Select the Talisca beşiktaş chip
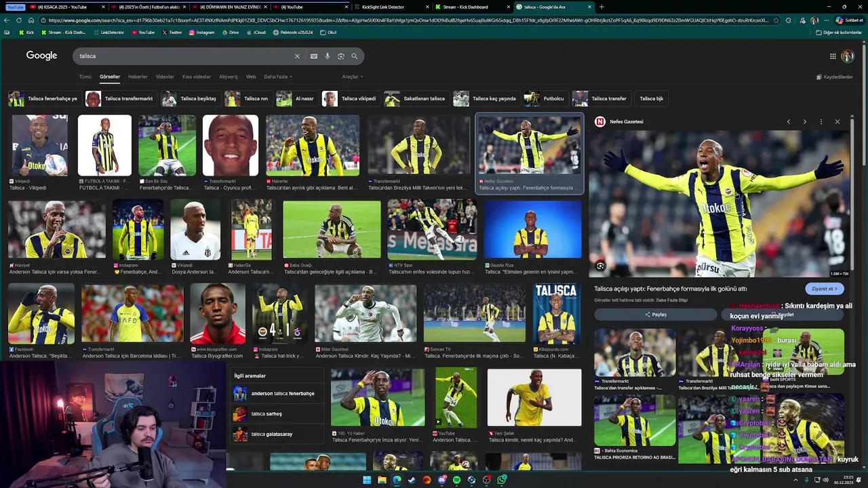The image size is (868, 488). [191, 99]
